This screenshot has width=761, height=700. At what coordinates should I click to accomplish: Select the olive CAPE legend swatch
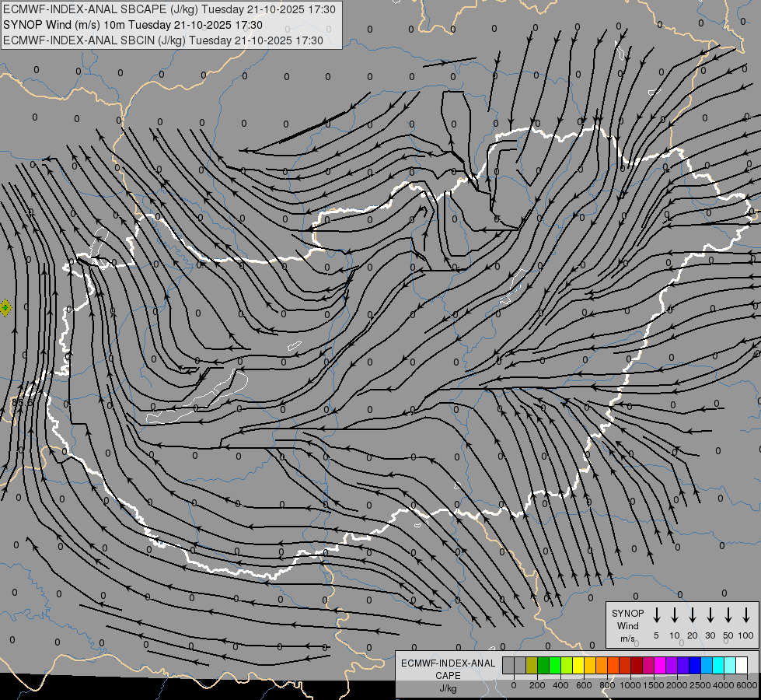532,665
